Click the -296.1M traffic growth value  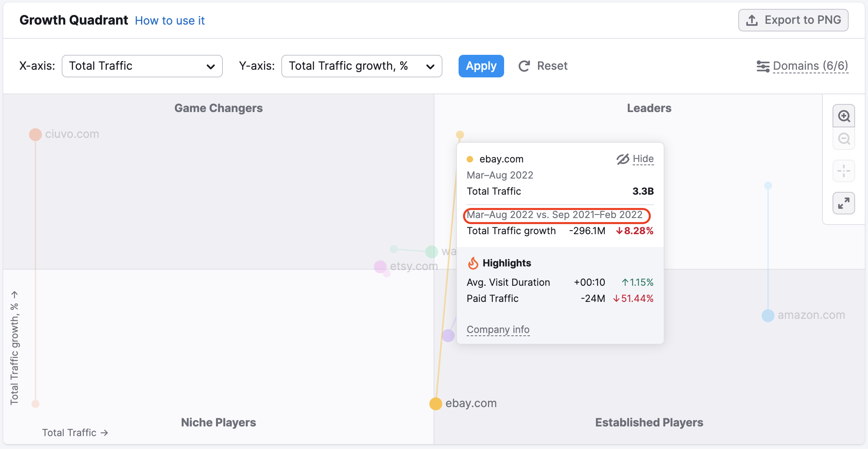pos(587,231)
